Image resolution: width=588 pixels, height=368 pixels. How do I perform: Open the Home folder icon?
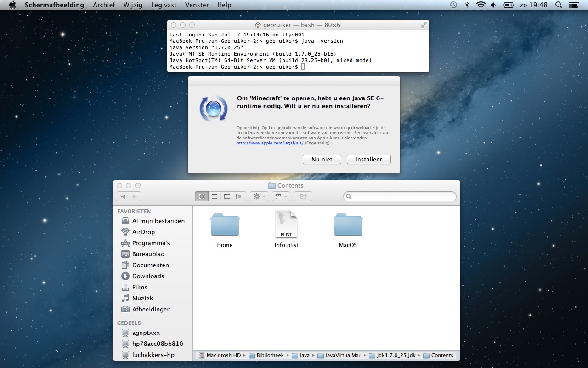click(x=225, y=225)
